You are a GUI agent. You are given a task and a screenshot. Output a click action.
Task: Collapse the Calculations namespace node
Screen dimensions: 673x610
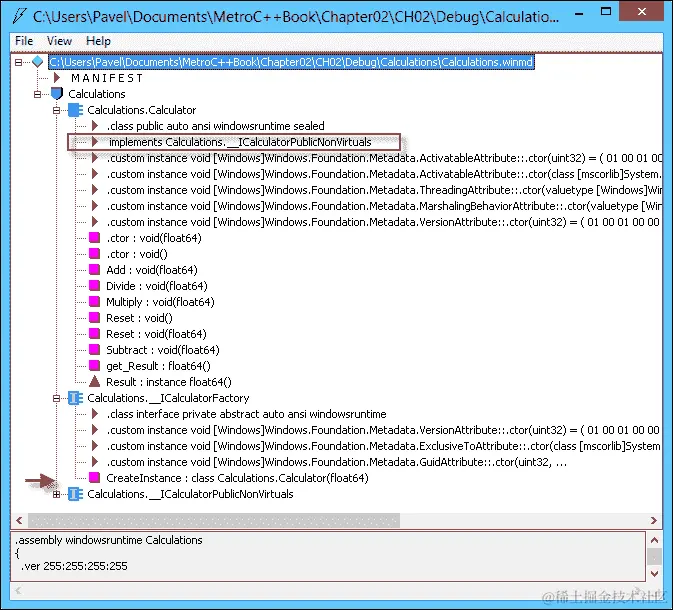[x=37, y=94]
